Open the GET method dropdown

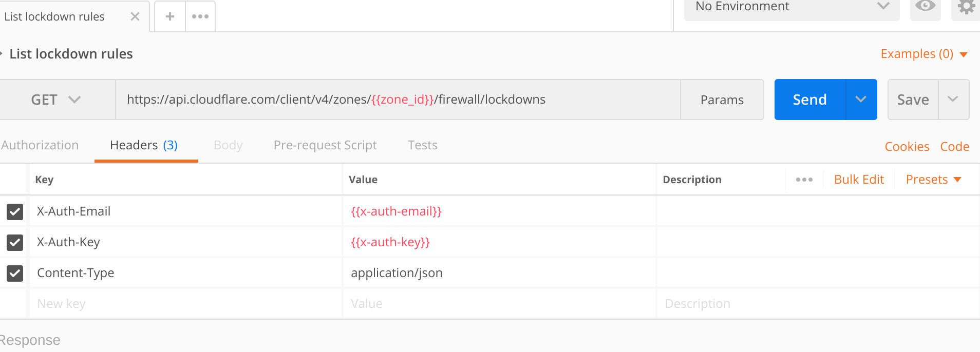click(56, 100)
